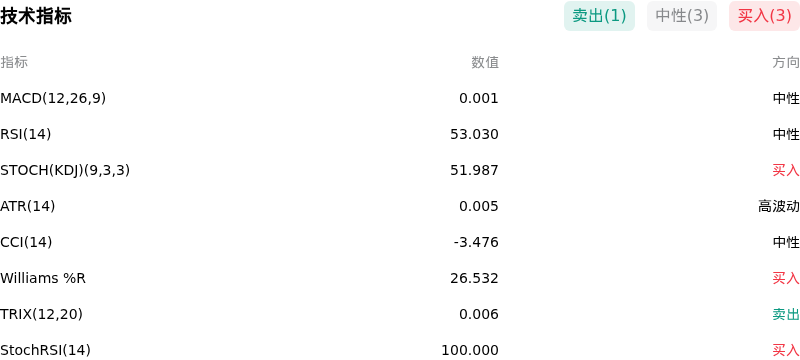Click the Williams %R indicator name
Viewport: 800px width, 360px height.
click(x=43, y=278)
